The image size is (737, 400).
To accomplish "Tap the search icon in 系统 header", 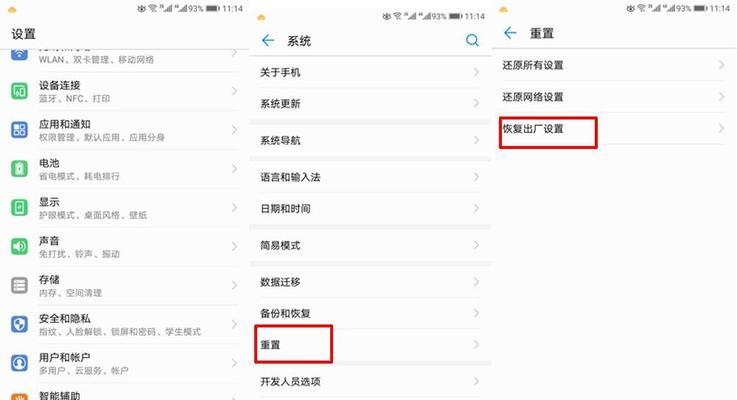I will pyautogui.click(x=472, y=40).
